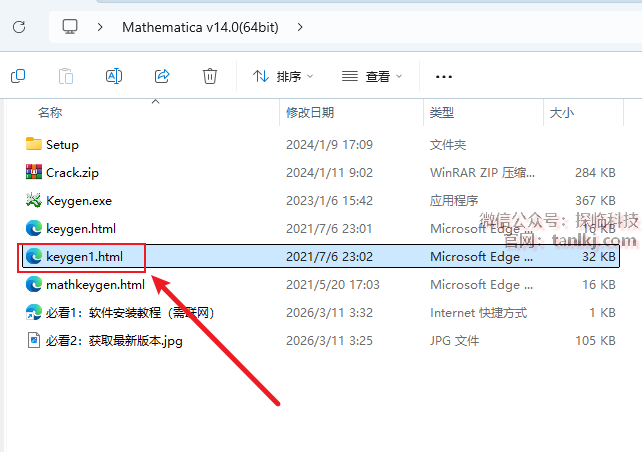The image size is (642, 452).
Task: Sort by 修改日期 column header
Action: pyautogui.click(x=310, y=112)
